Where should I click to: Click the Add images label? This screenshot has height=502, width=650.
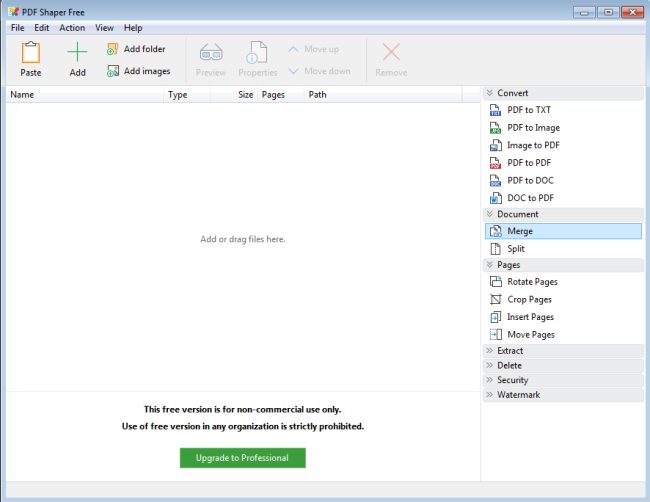[147, 71]
